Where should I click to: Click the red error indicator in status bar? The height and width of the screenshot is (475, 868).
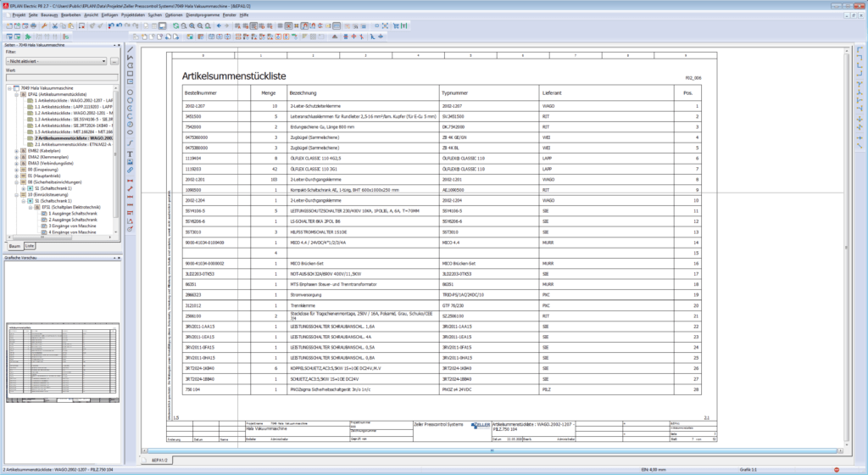(837, 469)
